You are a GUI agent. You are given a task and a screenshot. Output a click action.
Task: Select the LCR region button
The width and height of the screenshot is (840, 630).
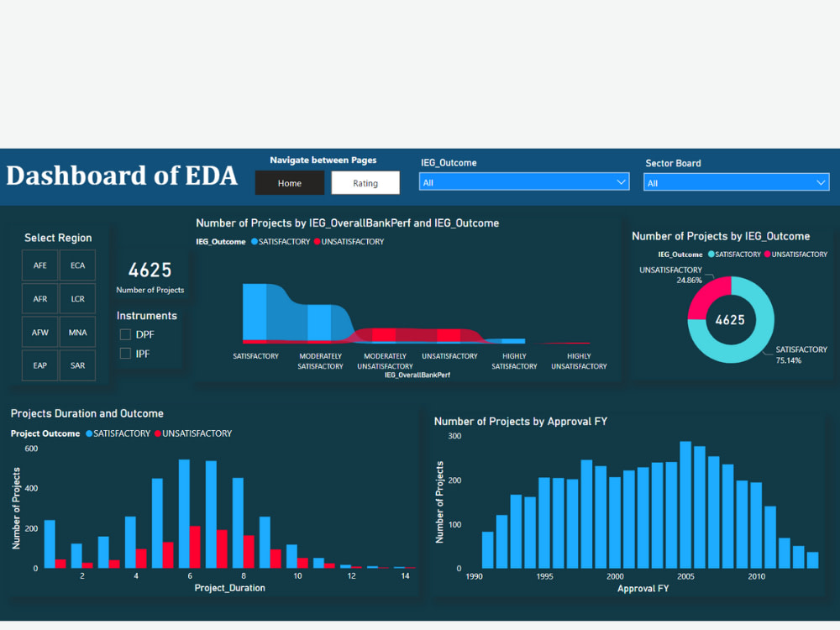[x=77, y=298]
